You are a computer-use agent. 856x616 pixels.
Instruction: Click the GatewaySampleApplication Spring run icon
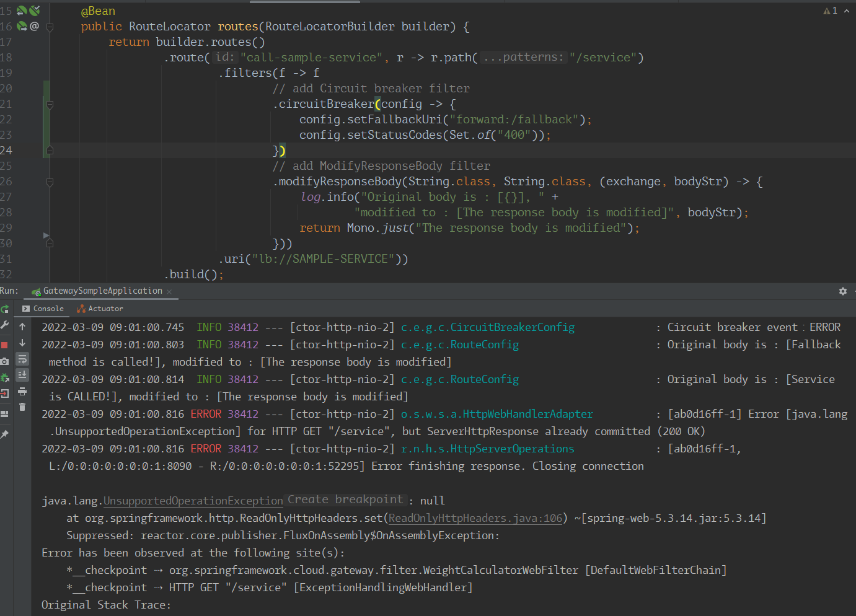[x=37, y=291]
